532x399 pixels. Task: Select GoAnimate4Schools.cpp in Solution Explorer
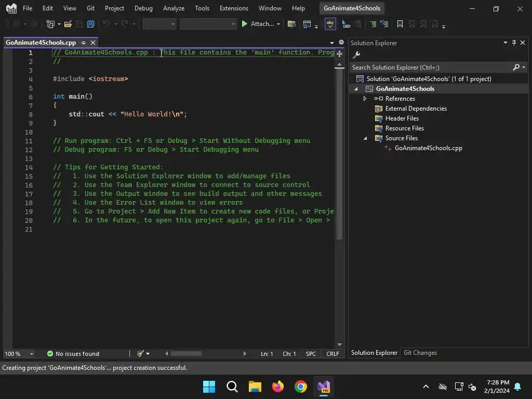click(428, 148)
